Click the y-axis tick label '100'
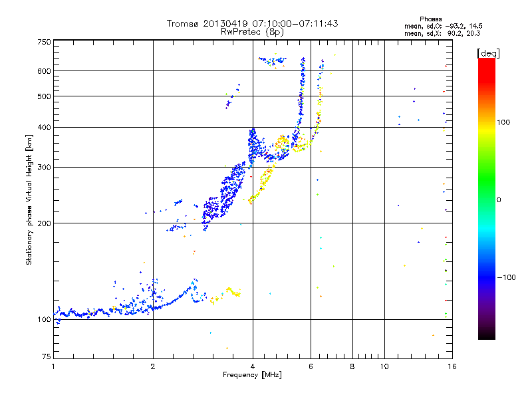This screenshot has height=399, width=532. [x=44, y=320]
